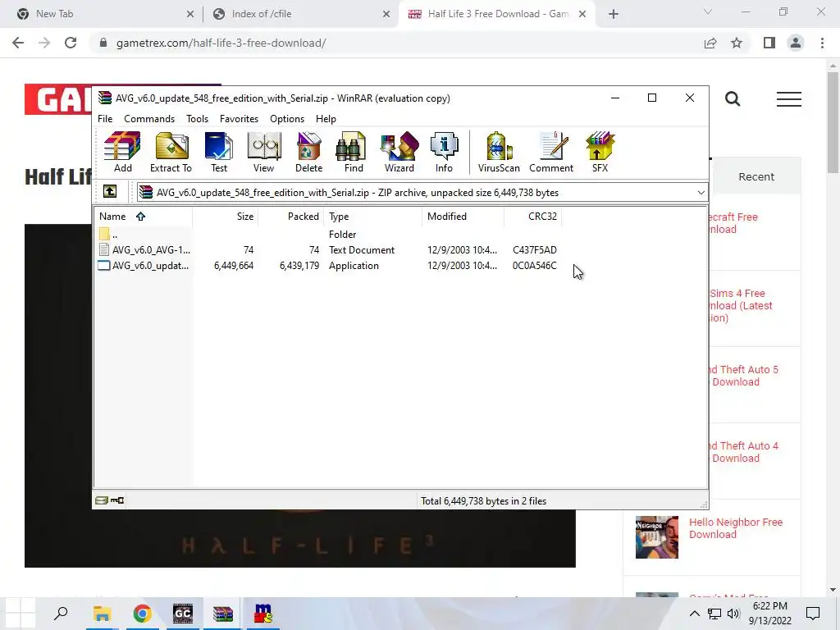Viewport: 840px width, 630px height.
Task: Expand the archive path dropdown
Action: pos(701,192)
